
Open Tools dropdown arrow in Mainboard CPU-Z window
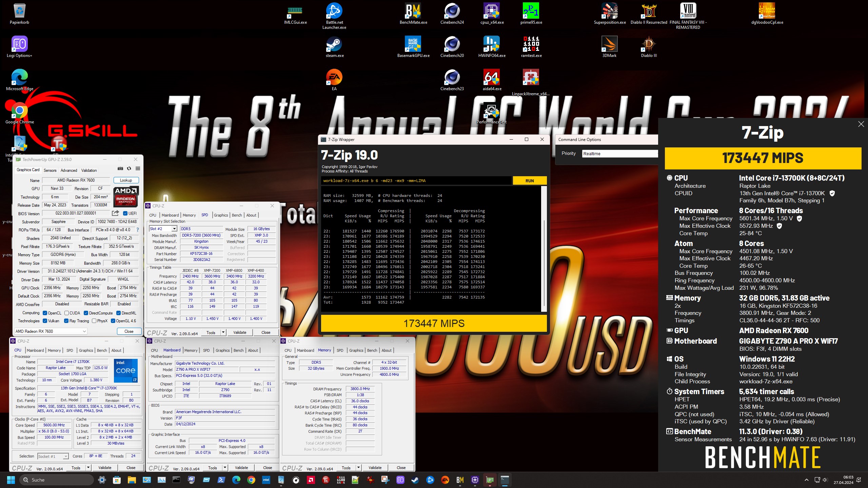[225, 468]
